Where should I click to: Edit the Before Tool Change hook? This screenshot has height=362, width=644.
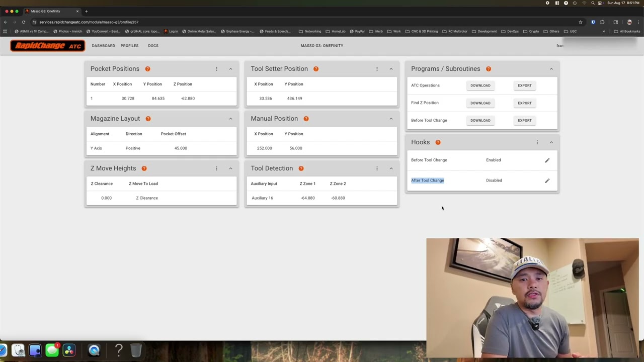[x=547, y=160]
